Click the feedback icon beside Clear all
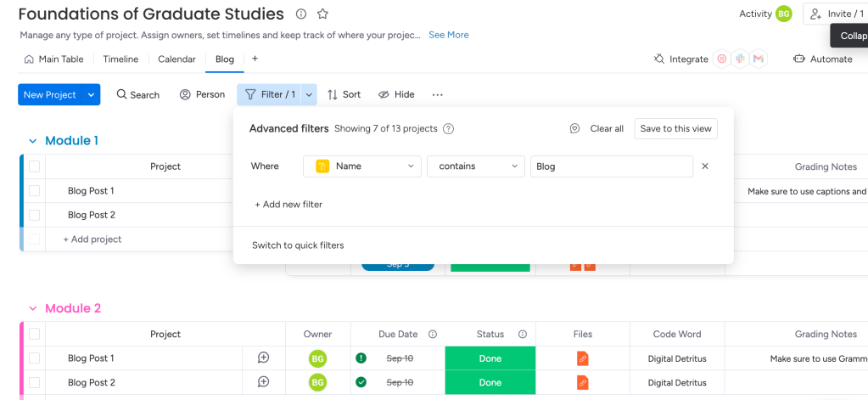Screen dimensions: 868x400 tap(574, 129)
